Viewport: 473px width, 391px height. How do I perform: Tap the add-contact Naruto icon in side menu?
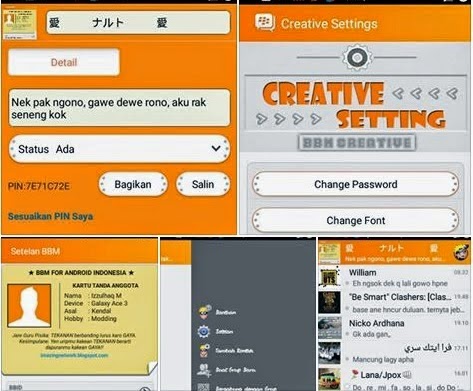(x=204, y=351)
